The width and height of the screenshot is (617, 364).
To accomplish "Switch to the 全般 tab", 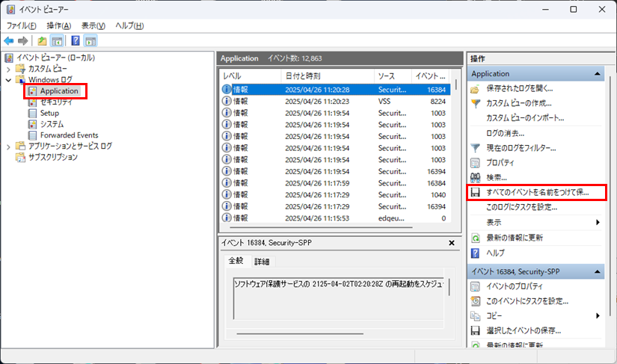I will coord(236,261).
